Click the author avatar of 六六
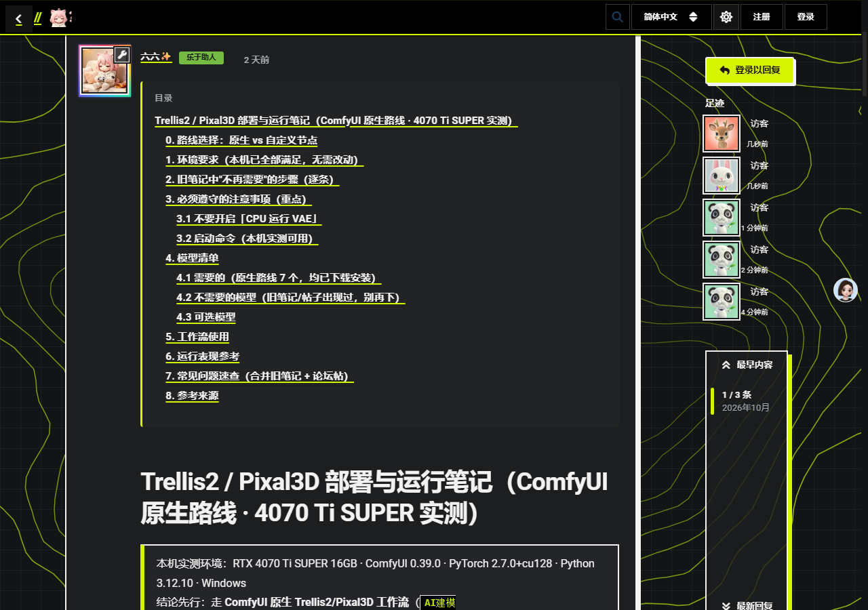The width and height of the screenshot is (868, 610). (104, 70)
